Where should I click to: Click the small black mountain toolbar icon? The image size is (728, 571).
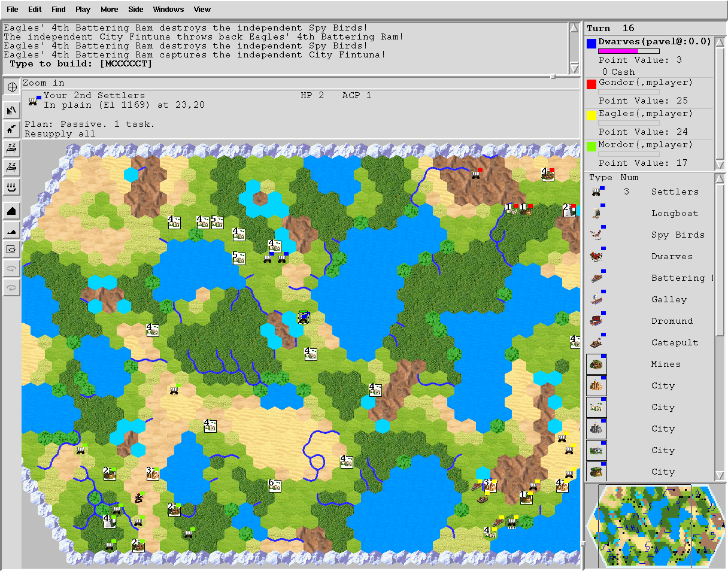[12, 230]
